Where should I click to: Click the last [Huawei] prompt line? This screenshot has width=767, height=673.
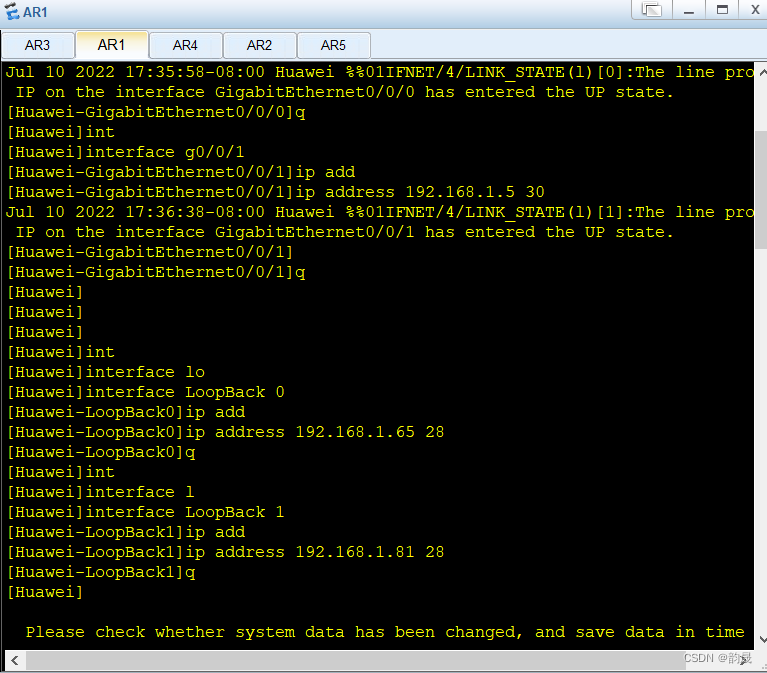point(45,592)
